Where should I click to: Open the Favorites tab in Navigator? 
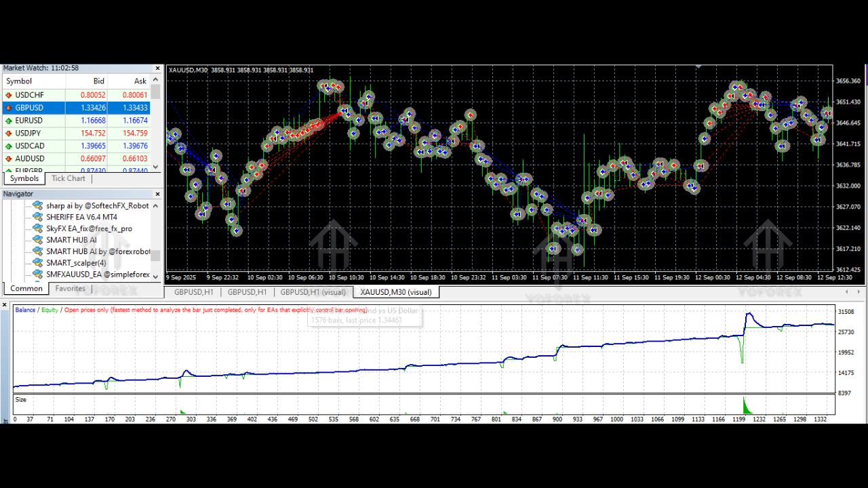[71, 289]
